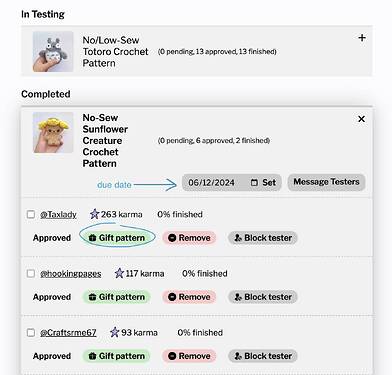Viewport: 392px width, 375px height.
Task: Open the calendar picker icon in the due date field
Action: [254, 183]
